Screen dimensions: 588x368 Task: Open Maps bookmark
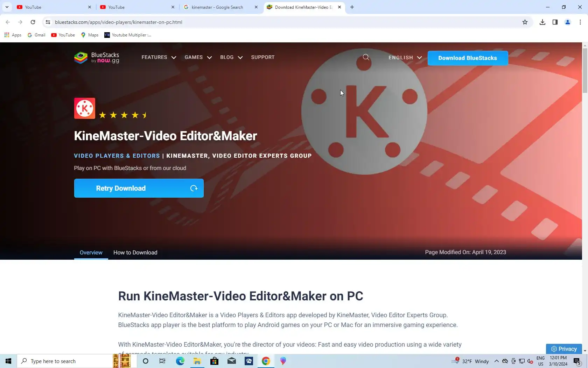(x=90, y=35)
